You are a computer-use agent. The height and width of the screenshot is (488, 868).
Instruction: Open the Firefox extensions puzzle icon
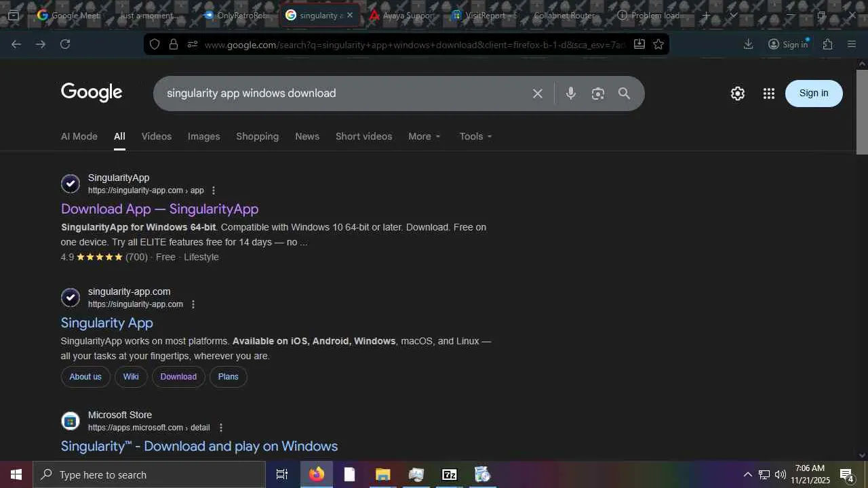[x=827, y=44]
